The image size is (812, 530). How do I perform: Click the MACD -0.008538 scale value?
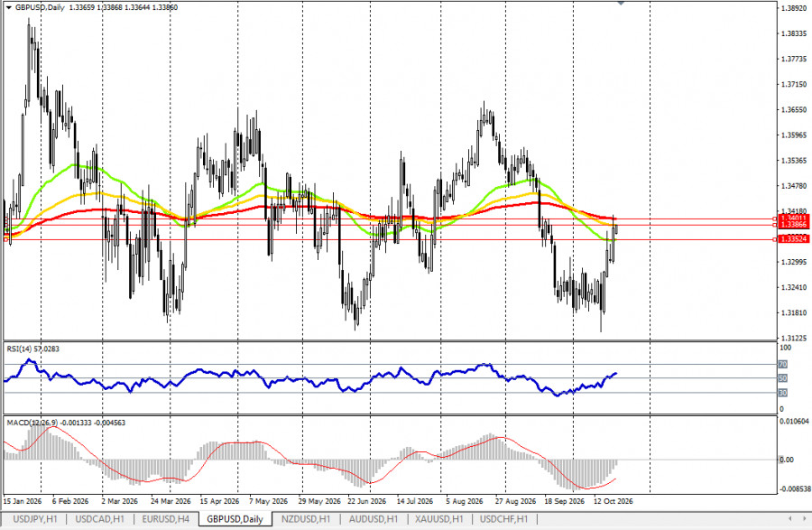click(794, 488)
